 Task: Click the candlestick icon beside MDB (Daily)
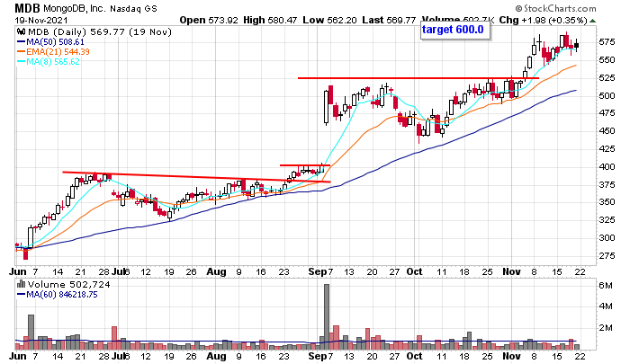tap(22, 31)
